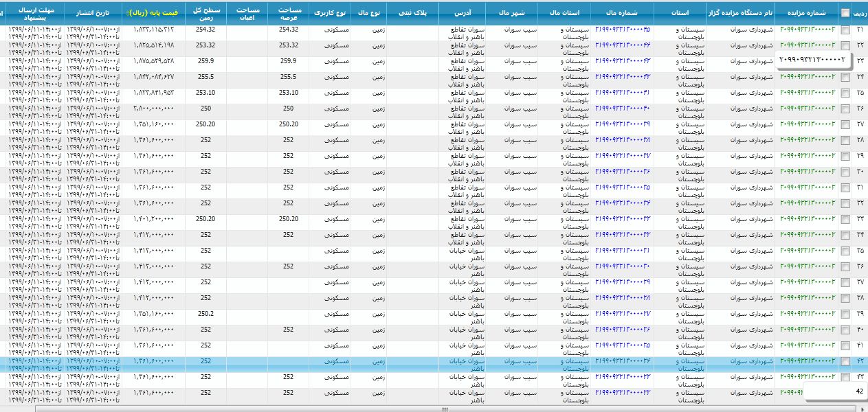Open the blue شماره مال link in row ۲۱
The width and height of the screenshot is (868, 412).
(x=623, y=29)
